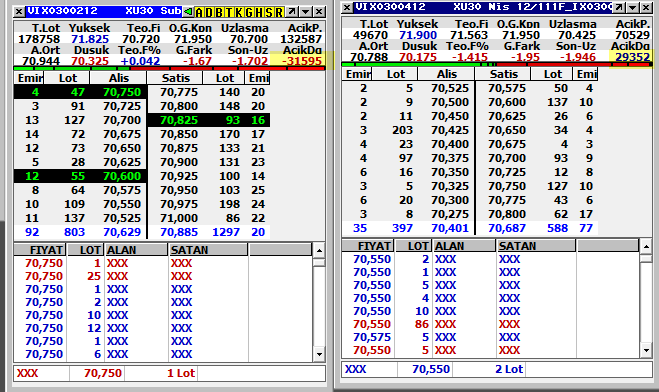Click the Teo.Fi value 71.563
This screenshot has width=659, height=392.
[469, 35]
